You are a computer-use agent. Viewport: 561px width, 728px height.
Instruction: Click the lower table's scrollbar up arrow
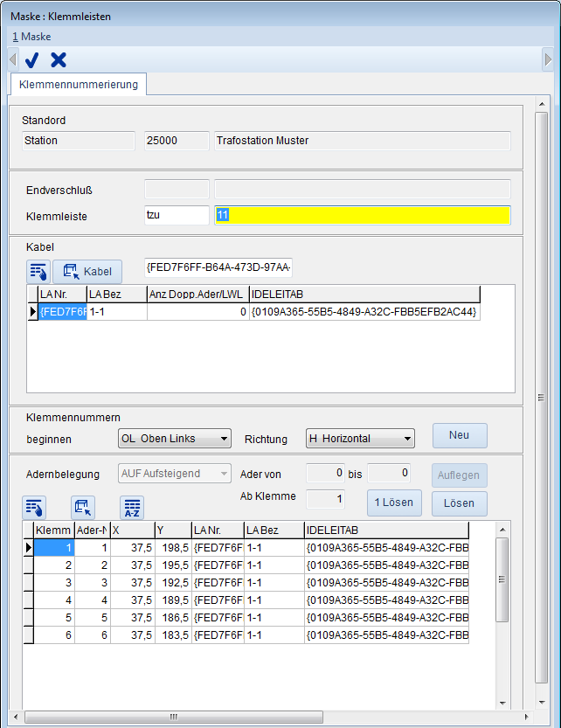point(502,530)
